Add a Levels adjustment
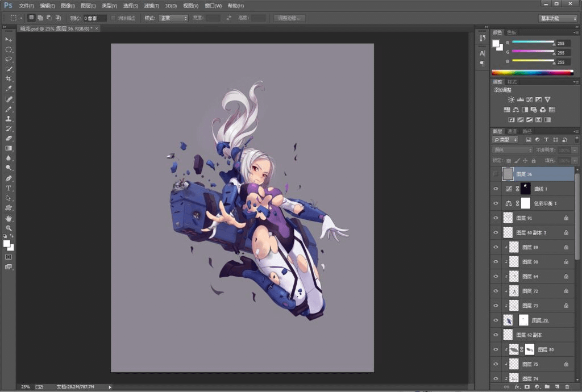This screenshot has width=582, height=392. pyautogui.click(x=521, y=99)
